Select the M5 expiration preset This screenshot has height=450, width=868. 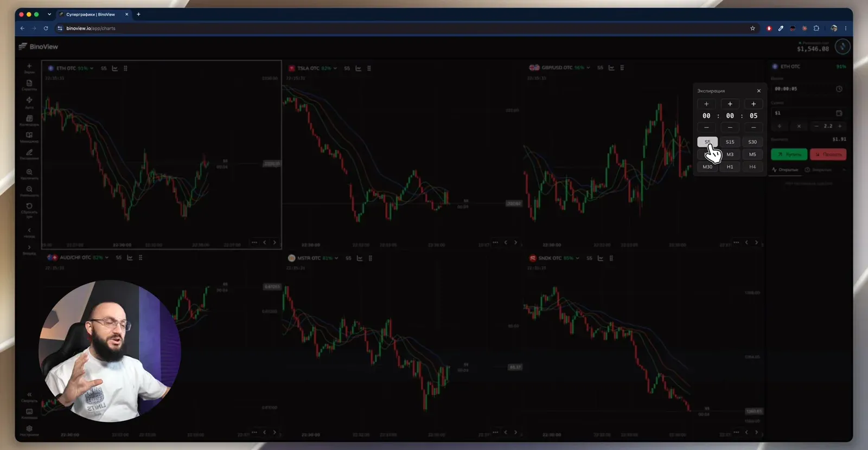click(752, 155)
